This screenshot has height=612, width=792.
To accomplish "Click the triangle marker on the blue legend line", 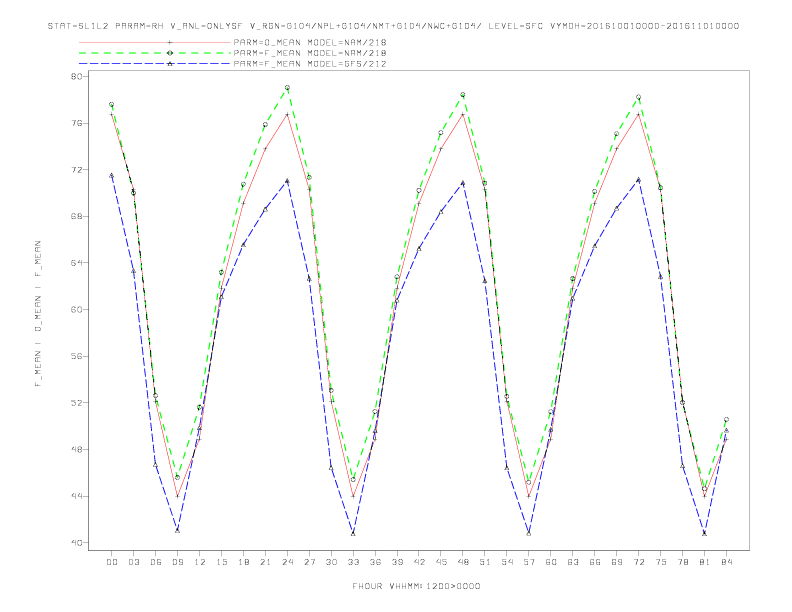I will click(170, 64).
